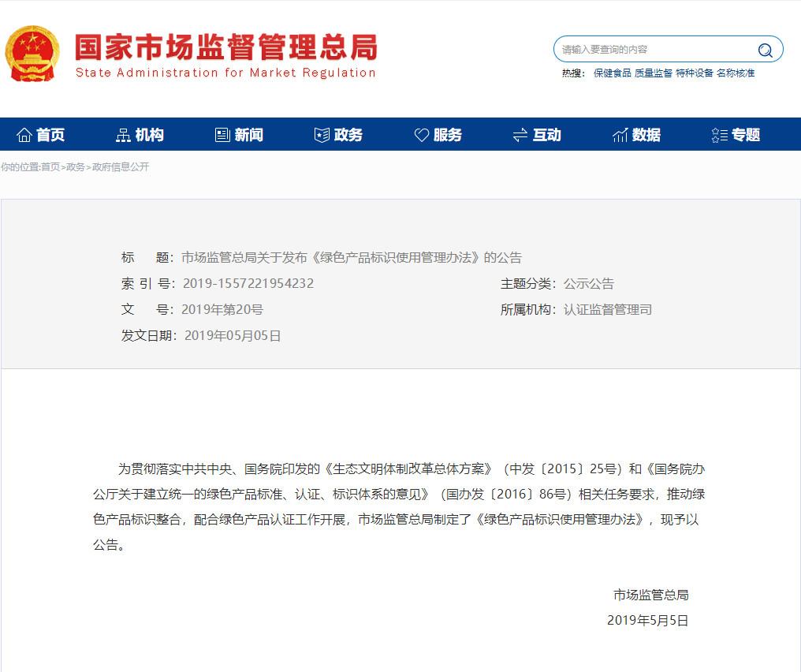This screenshot has height=672, width=801.
Task: Click the 热搜： label
Action: point(574,73)
